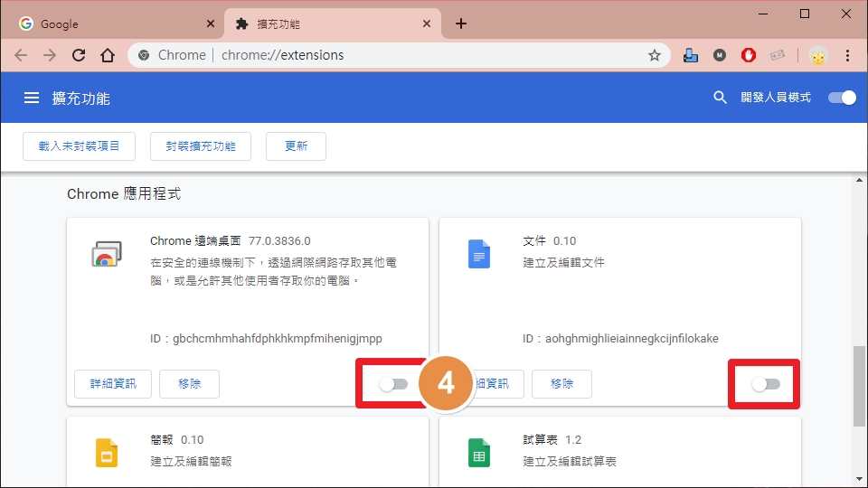Click the ID aohghmighlieiainnegkcijnfilokake text
Viewport: 868px width, 488px height.
[620, 338]
